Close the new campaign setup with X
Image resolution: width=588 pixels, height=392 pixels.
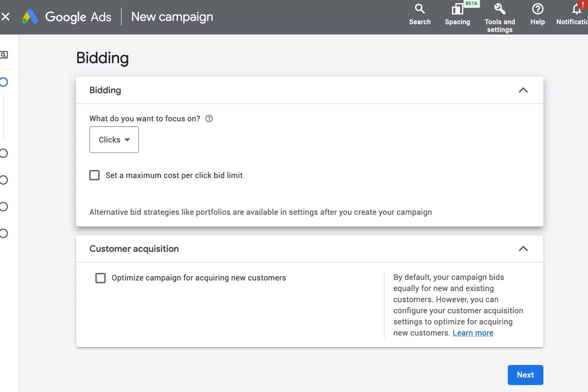click(x=5, y=17)
